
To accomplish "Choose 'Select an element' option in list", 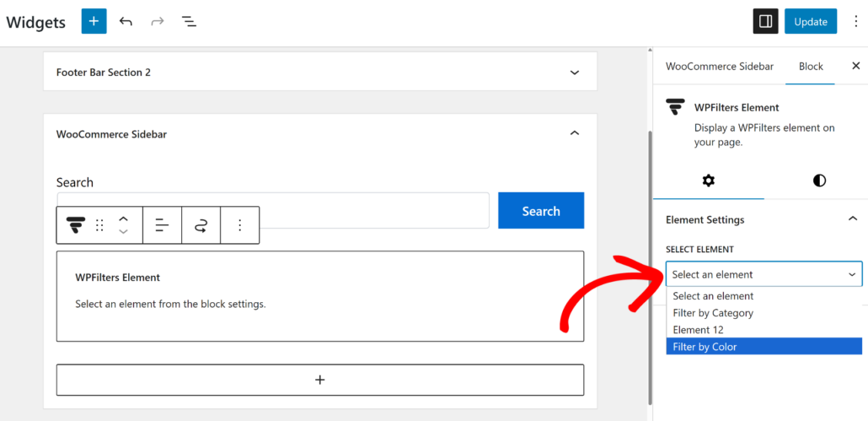I will click(x=764, y=296).
